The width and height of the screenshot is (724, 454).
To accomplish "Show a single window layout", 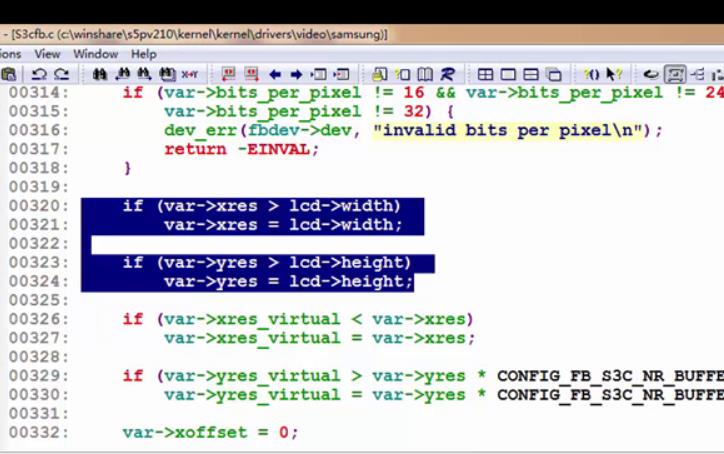I will coord(508,74).
